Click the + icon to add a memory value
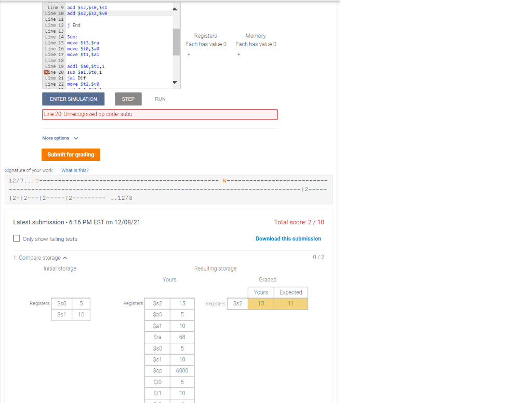 coord(238,53)
